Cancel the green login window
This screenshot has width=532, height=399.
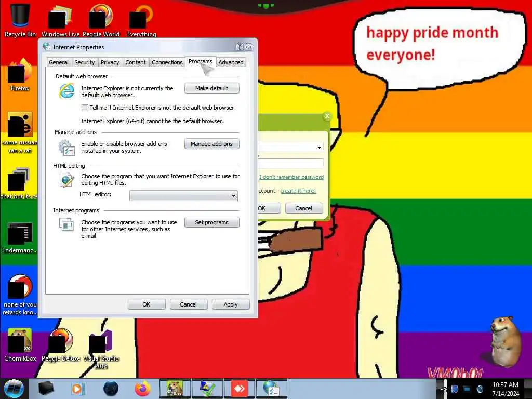303,208
